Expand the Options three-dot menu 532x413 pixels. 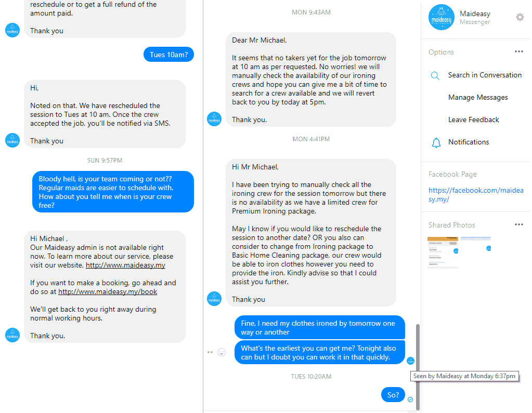519,52
